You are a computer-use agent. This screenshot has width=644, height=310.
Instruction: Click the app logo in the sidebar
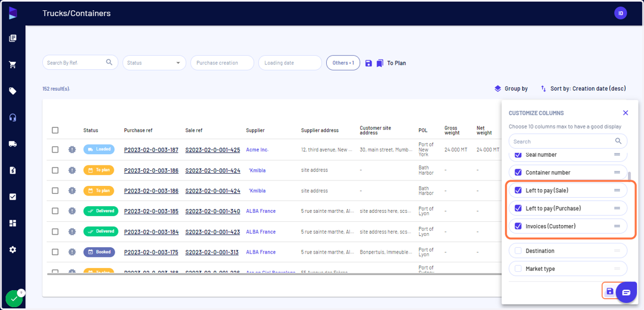click(13, 13)
